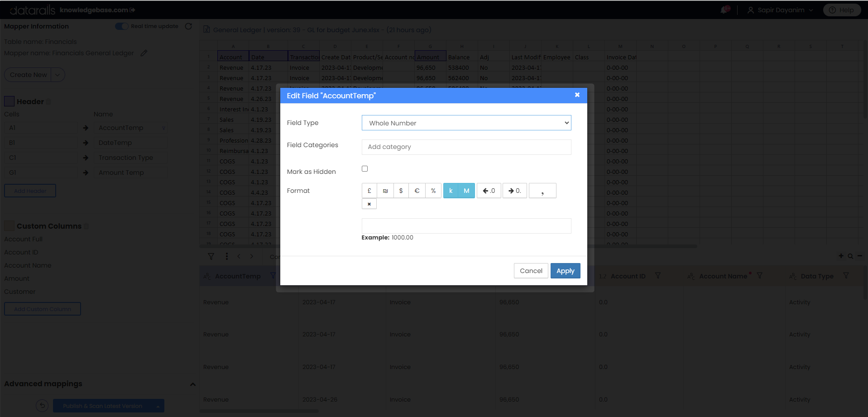Filter the Data Type column
868x417 pixels.
coord(846,275)
